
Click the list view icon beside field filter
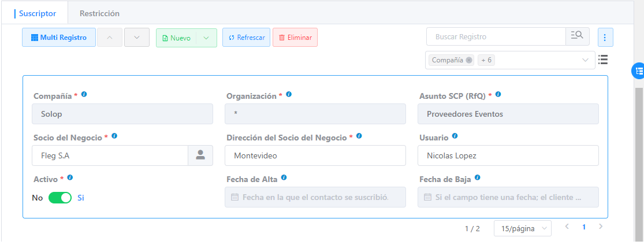[603, 60]
